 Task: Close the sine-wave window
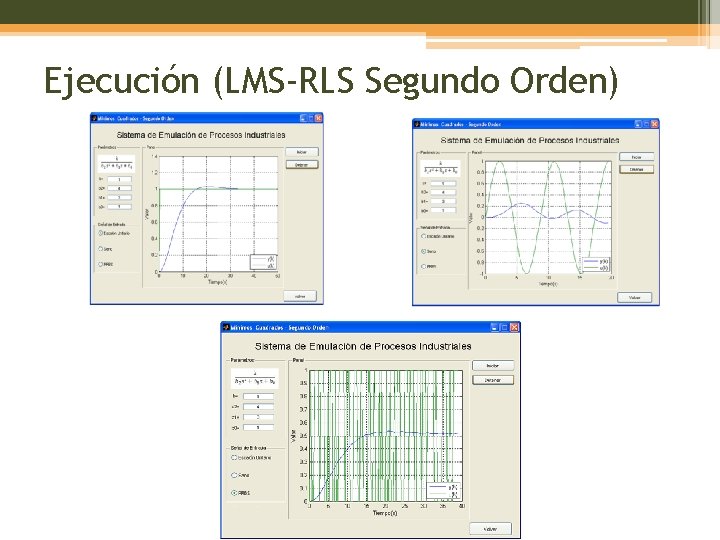(655, 124)
